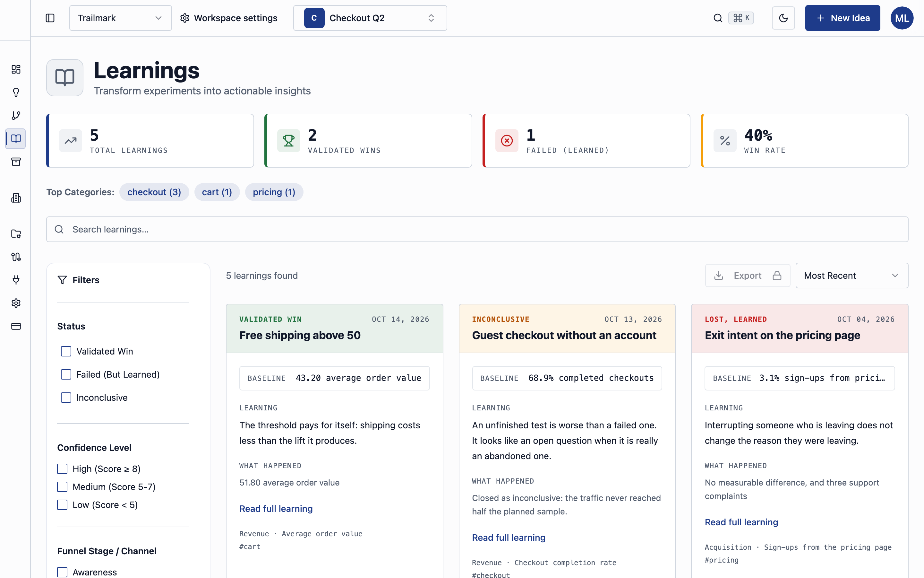Open the Trailmark workspace dropdown

120,18
